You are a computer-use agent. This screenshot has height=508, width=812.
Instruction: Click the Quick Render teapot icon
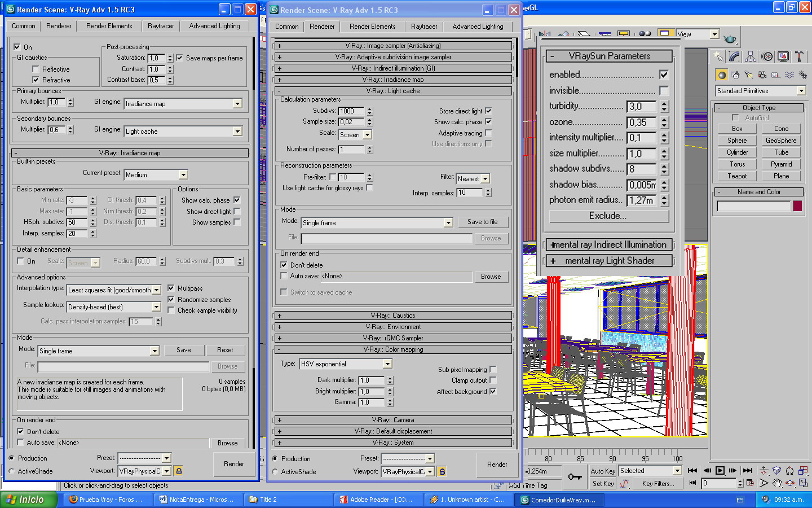730,39
